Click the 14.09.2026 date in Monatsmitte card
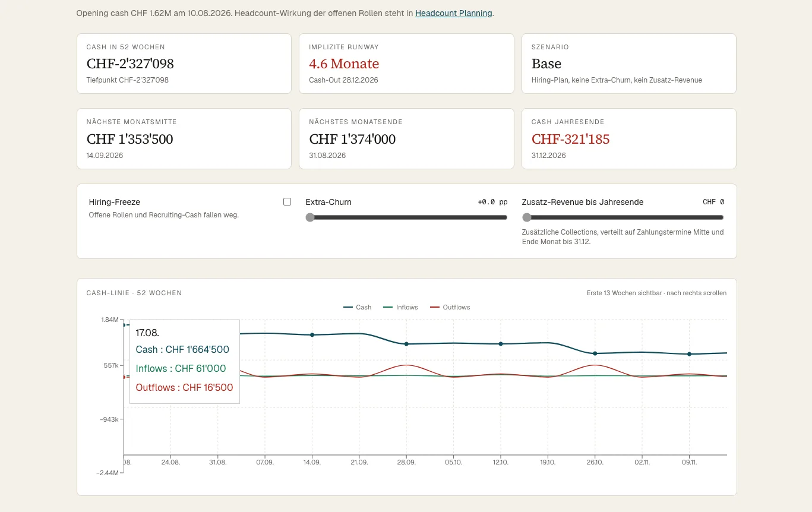Viewport: 812px width, 512px height. tap(105, 156)
